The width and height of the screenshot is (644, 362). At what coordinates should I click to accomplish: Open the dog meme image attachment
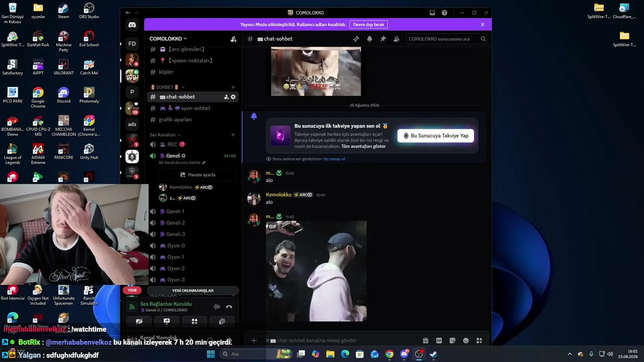(316, 71)
